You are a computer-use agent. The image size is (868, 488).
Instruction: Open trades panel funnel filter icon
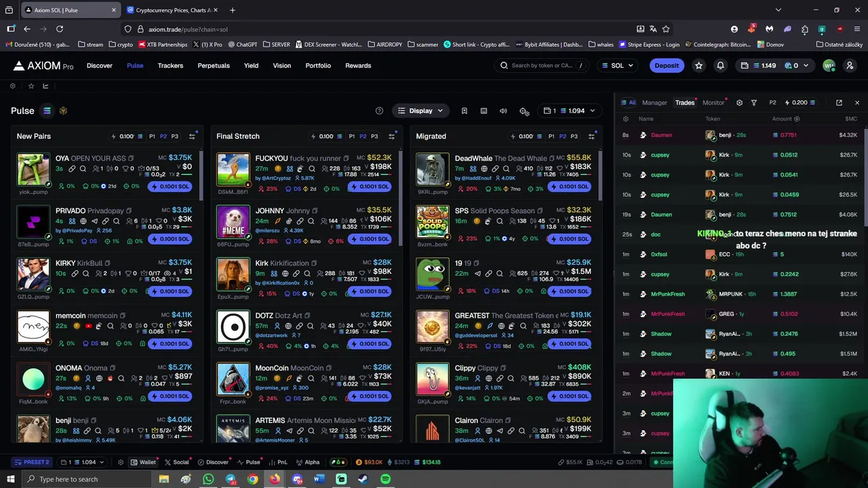pos(753,102)
